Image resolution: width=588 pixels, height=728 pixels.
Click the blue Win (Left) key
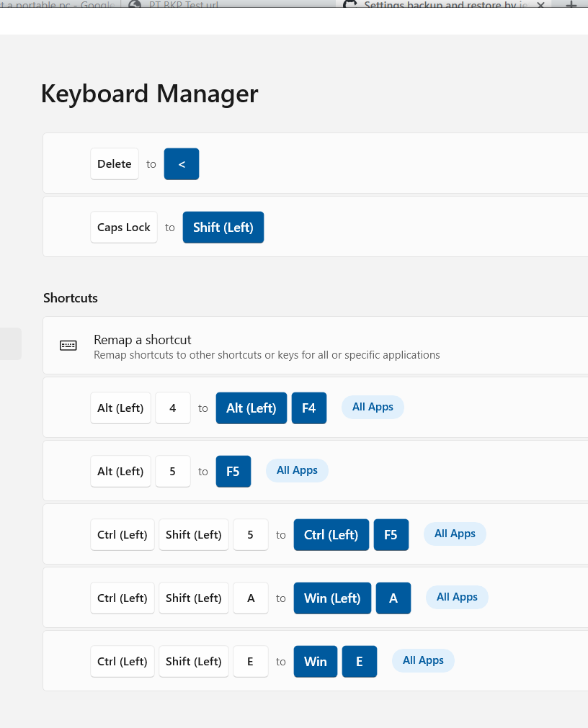[332, 598]
